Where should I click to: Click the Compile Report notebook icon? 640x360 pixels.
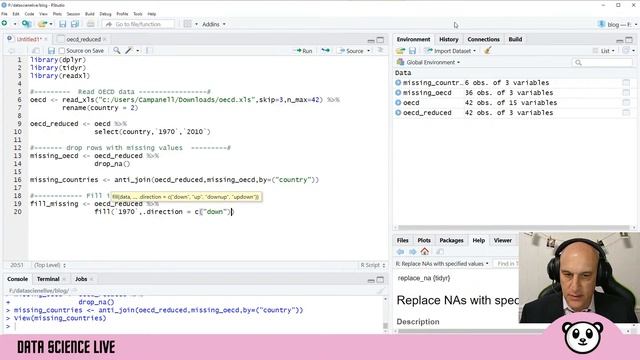148,51
